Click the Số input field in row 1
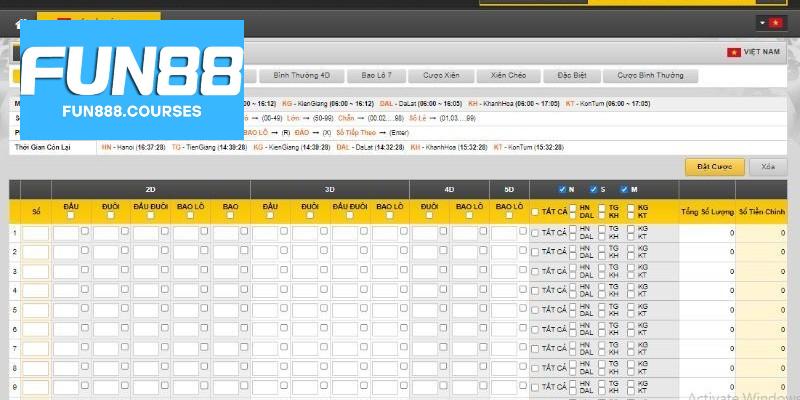Image resolution: width=800 pixels, height=400 pixels. pos(35,233)
